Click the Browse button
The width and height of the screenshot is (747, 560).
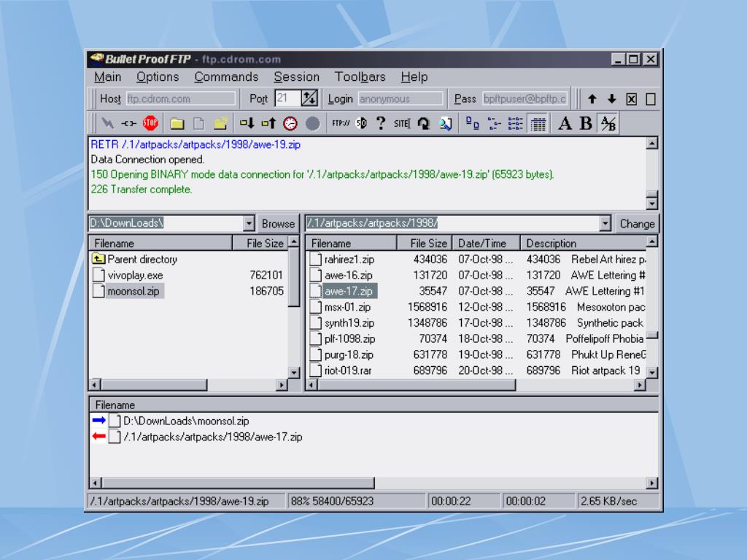click(278, 223)
